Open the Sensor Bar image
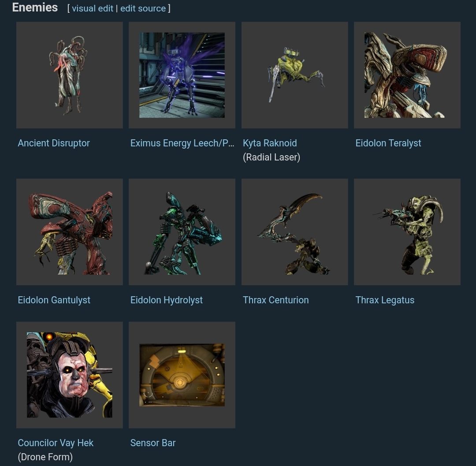The image size is (476, 466). [182, 375]
